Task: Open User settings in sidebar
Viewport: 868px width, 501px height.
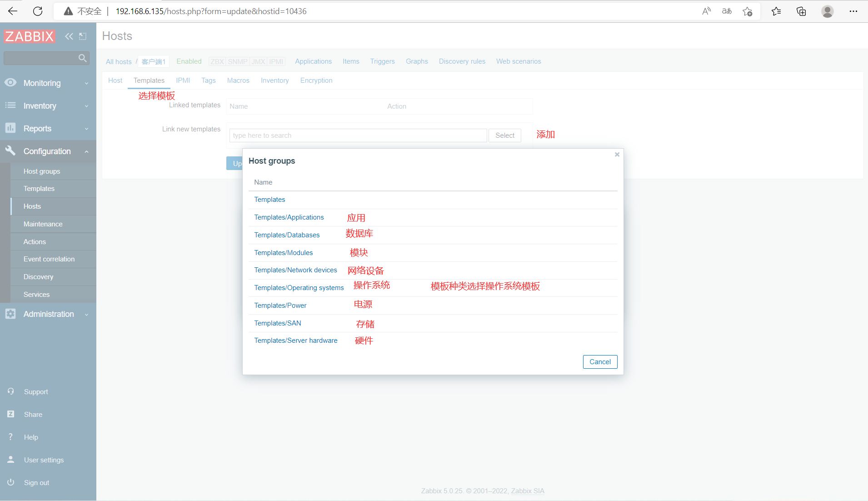Action: [x=44, y=460]
